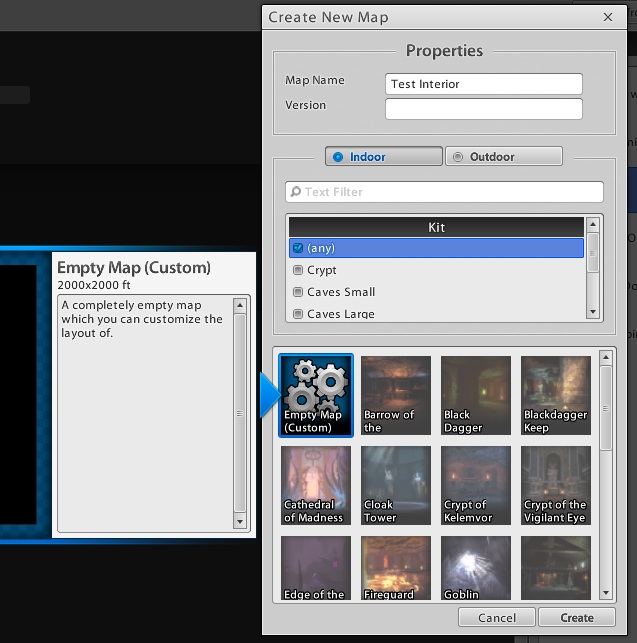The image size is (637, 643).
Task: Click the Kit list scrollbar thumb
Action: coord(593,253)
